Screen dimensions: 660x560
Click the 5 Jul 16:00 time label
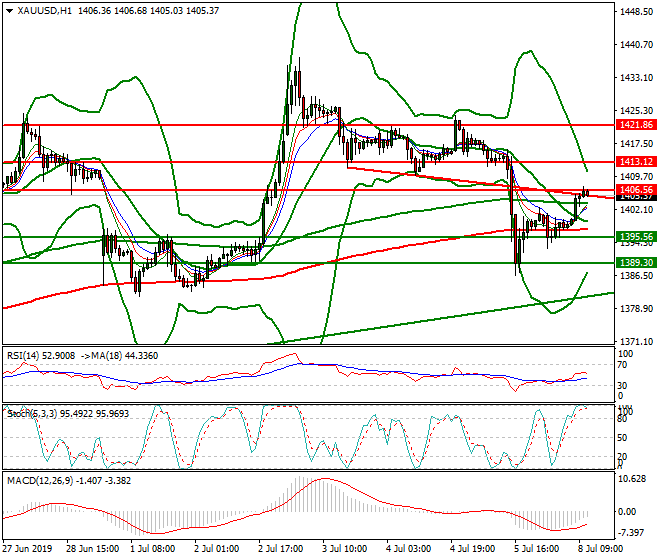pyautogui.click(x=536, y=549)
